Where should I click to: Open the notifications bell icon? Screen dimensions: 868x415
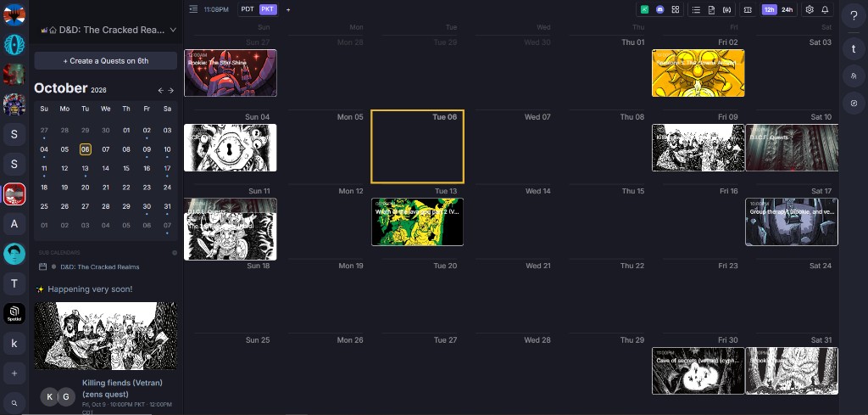pos(825,9)
